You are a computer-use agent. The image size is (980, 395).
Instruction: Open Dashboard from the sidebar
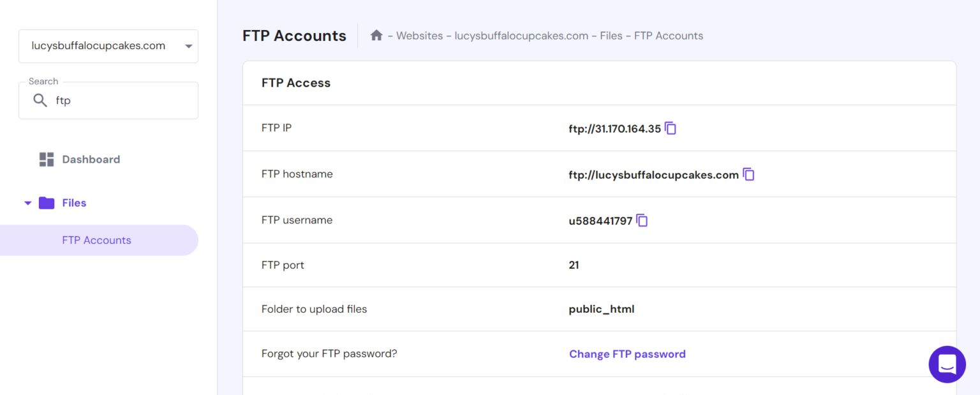coord(90,159)
